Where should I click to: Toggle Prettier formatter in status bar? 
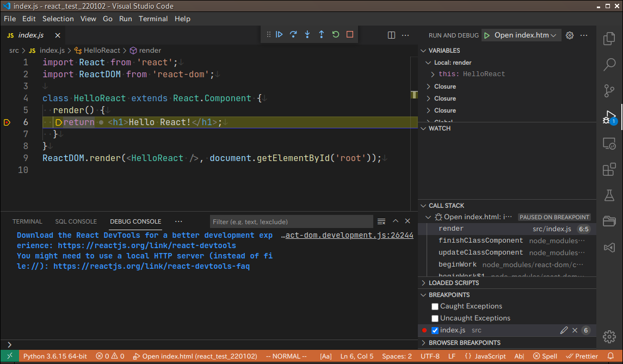click(x=582, y=356)
